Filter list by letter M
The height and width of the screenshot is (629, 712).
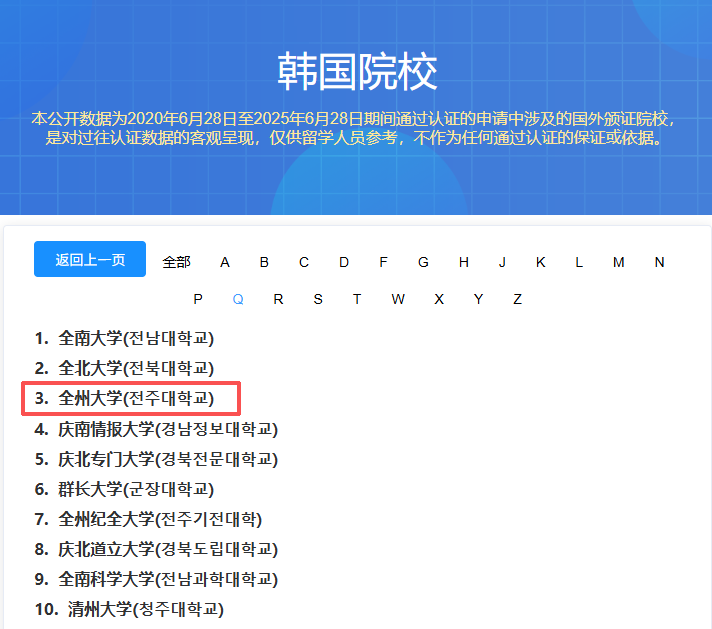point(618,262)
